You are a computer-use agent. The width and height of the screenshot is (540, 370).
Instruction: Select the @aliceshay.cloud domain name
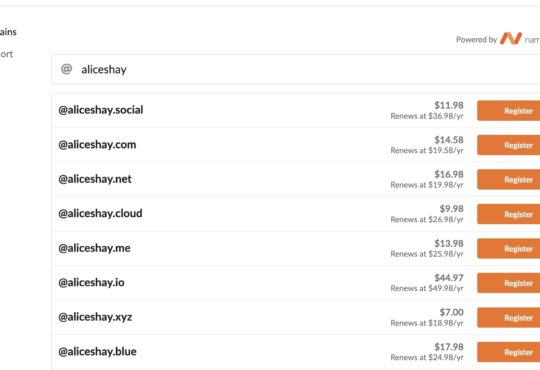point(100,214)
